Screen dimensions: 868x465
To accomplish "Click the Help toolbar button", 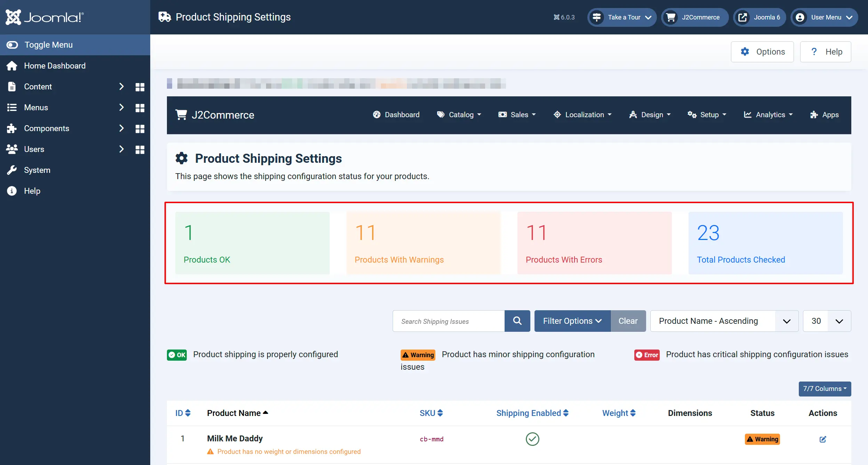I will pyautogui.click(x=826, y=52).
